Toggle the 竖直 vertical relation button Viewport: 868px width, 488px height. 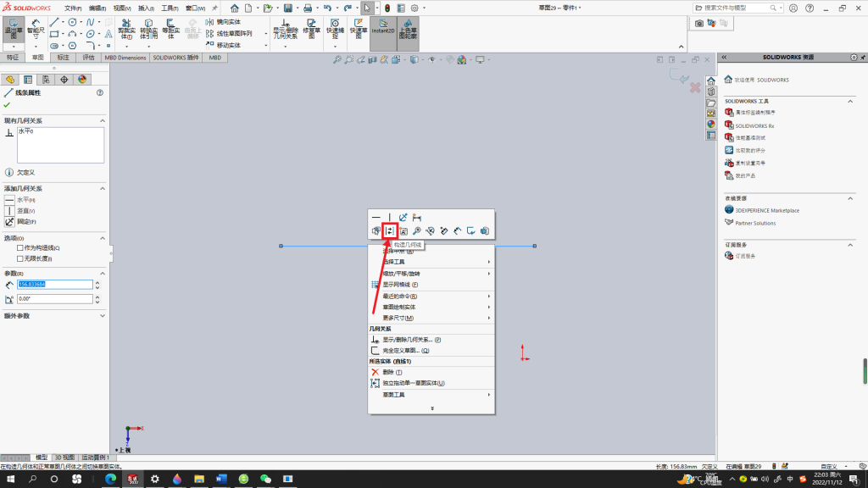coord(9,211)
